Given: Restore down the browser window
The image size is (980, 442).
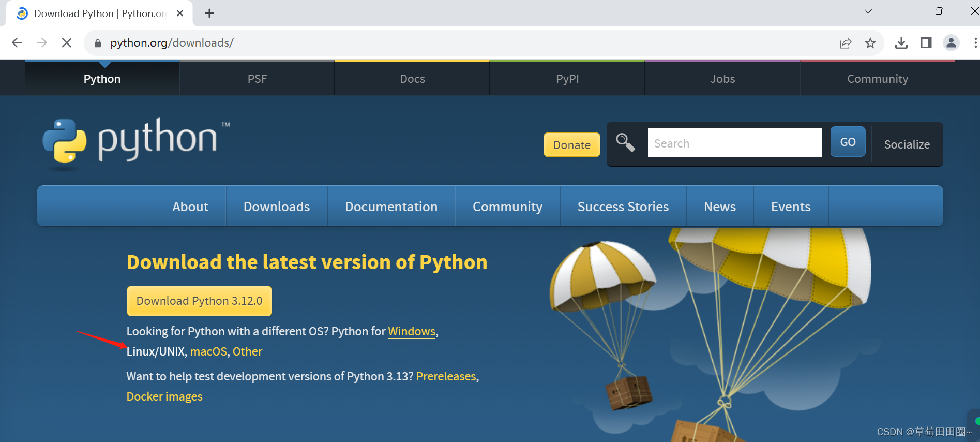Looking at the screenshot, I should pos(939,11).
